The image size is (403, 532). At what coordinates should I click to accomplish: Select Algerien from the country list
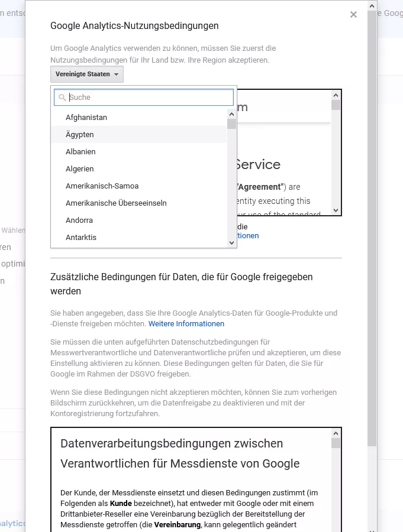(139, 168)
